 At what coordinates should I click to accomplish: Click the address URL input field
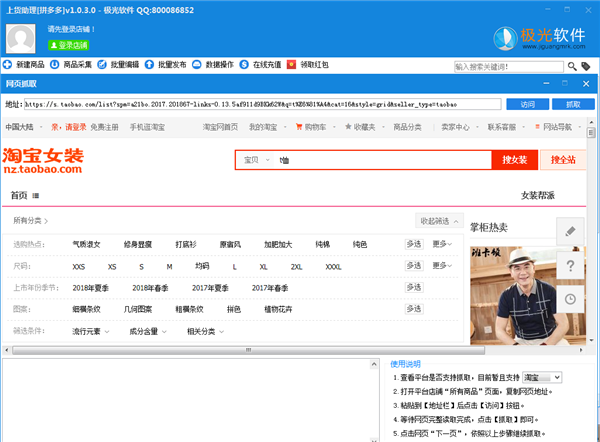point(262,104)
